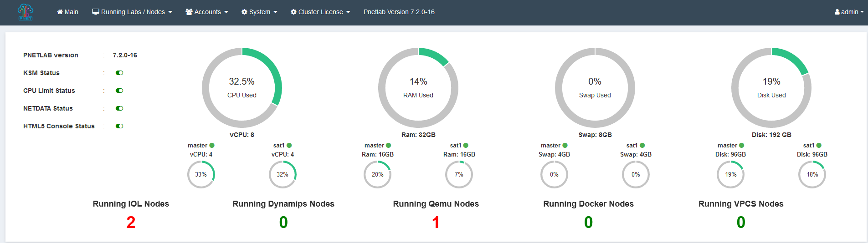Image resolution: width=868 pixels, height=243 pixels.
Task: Click the PNETLAB logo in navbar
Action: pos(26,12)
